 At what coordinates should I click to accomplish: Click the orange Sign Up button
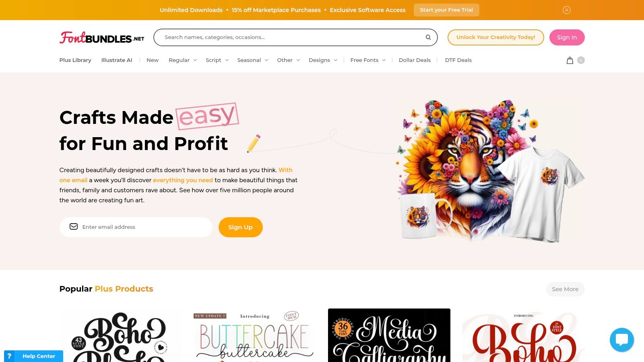[241, 227]
